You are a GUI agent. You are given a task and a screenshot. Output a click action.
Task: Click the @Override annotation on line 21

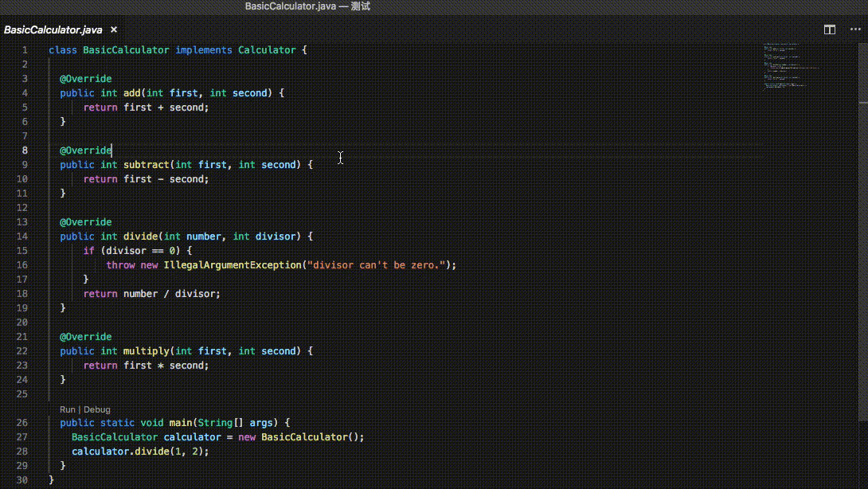tap(86, 337)
